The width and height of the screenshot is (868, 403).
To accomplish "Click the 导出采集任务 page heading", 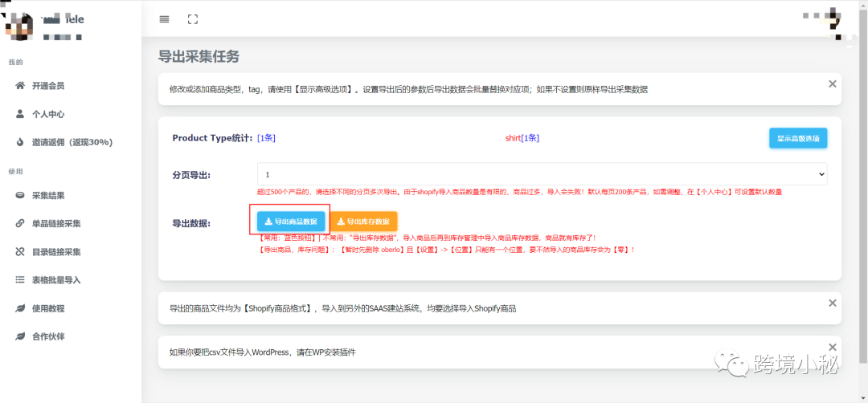I will [x=199, y=56].
